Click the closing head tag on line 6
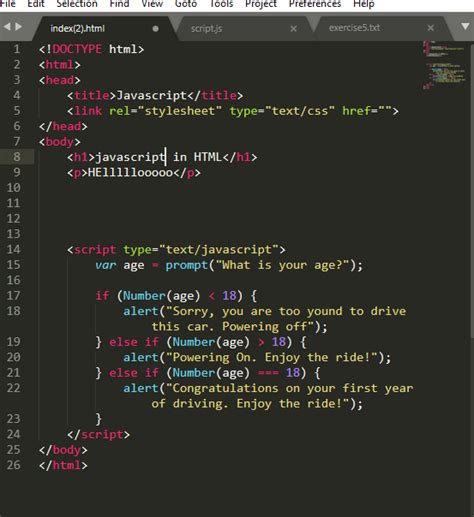This screenshot has height=517, width=474. point(63,126)
